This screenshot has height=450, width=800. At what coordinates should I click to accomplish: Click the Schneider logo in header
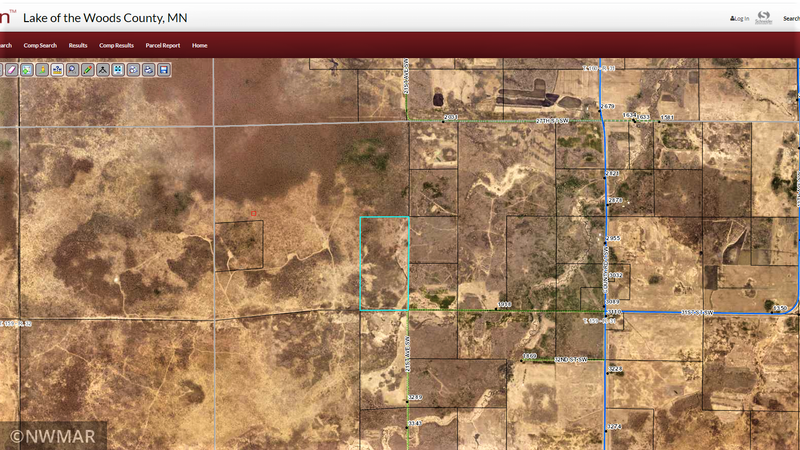click(x=764, y=17)
